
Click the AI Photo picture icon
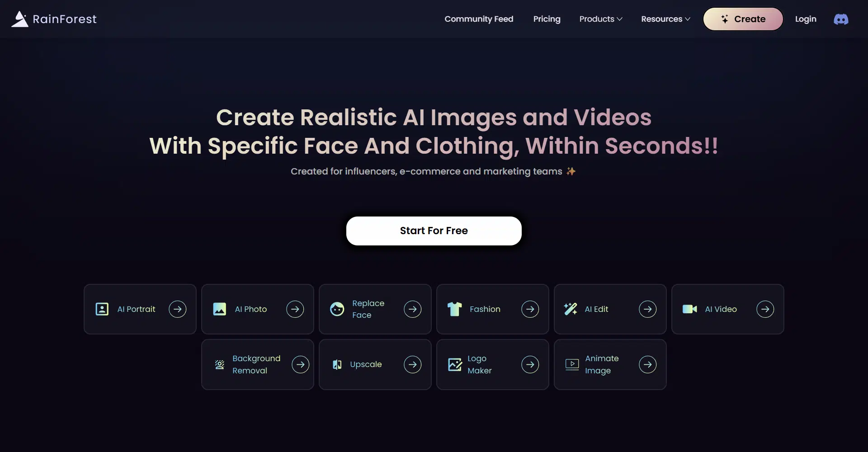click(220, 309)
